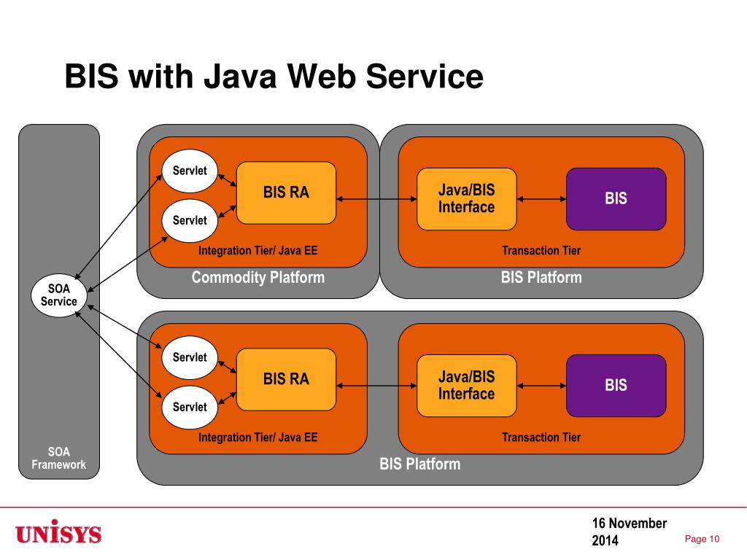747x560 pixels.
Task: Select Java/BIS Interface box in bottom BIS Platform
Action: [x=466, y=385]
